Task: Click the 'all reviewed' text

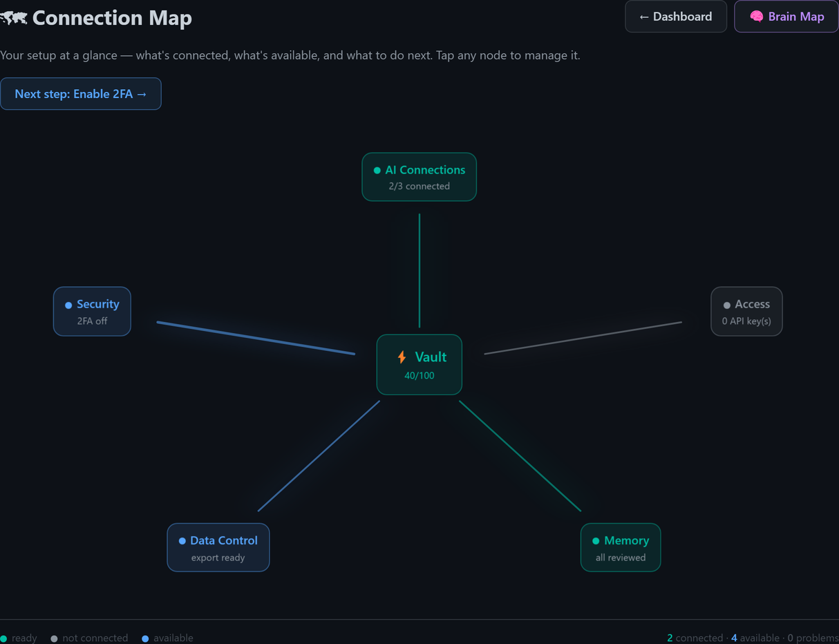Action: [621, 558]
